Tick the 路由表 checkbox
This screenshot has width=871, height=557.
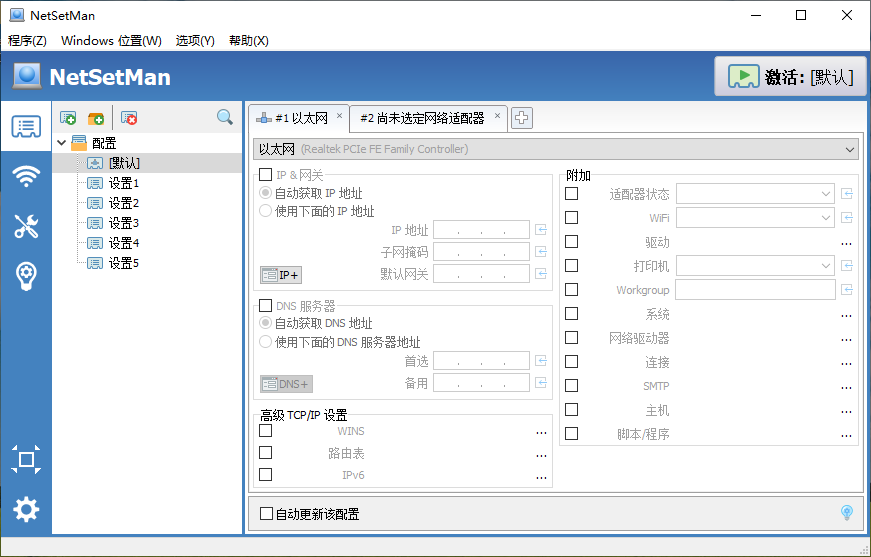[266, 453]
